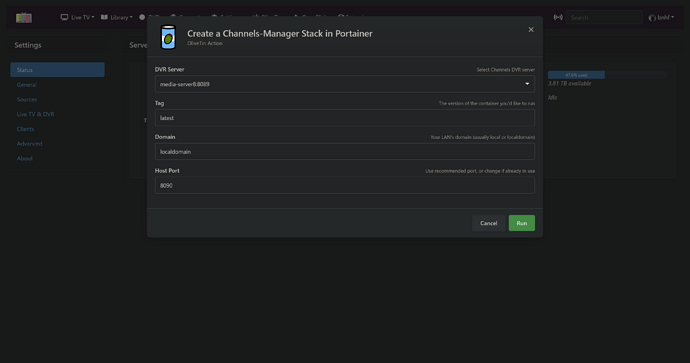The width and height of the screenshot is (690, 363).
Task: Click the Host Port label
Action: (x=167, y=171)
